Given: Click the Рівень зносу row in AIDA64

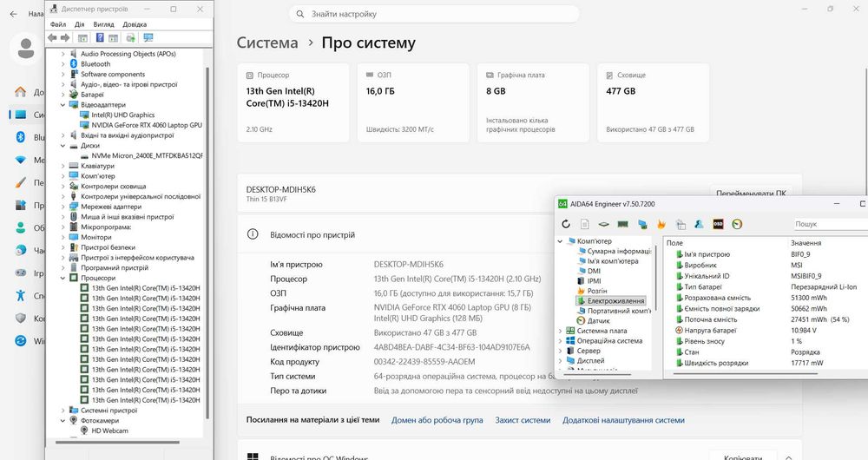Looking at the screenshot, I should (x=767, y=342).
